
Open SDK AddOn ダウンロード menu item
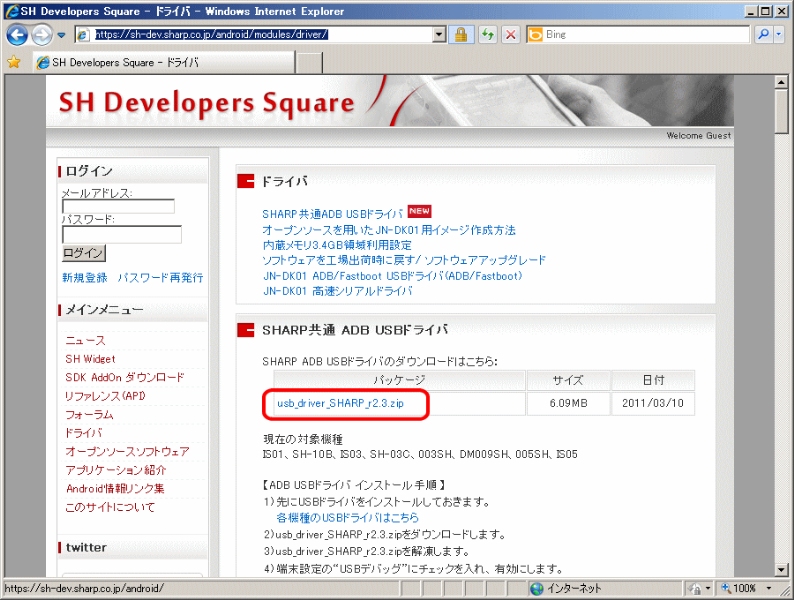pyautogui.click(x=125, y=377)
